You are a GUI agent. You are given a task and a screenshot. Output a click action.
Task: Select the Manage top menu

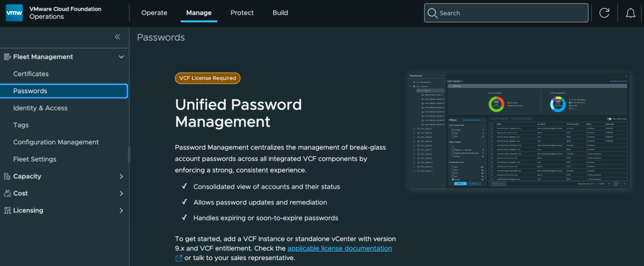[199, 13]
